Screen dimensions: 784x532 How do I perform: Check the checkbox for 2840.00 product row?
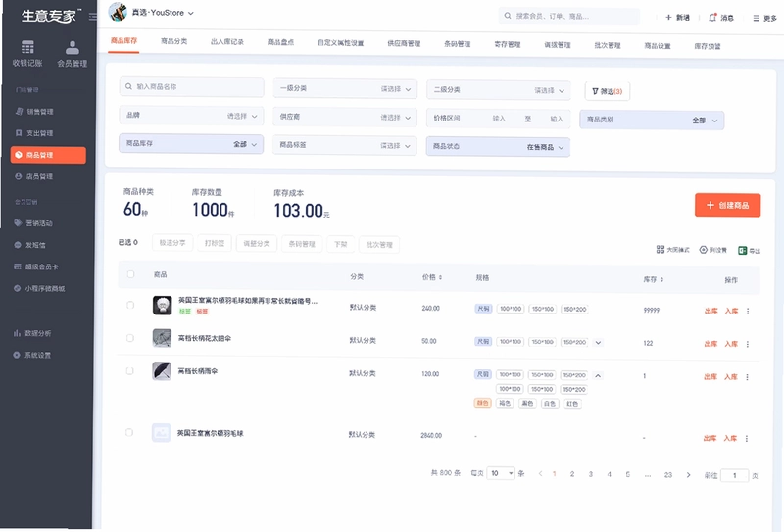[129, 432]
